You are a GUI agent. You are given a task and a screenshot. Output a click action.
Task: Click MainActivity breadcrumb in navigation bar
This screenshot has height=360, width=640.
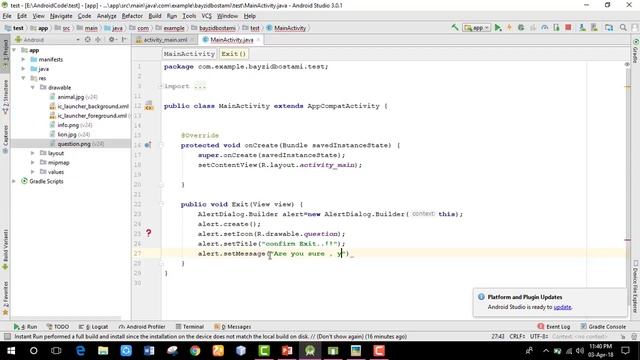[x=289, y=28]
